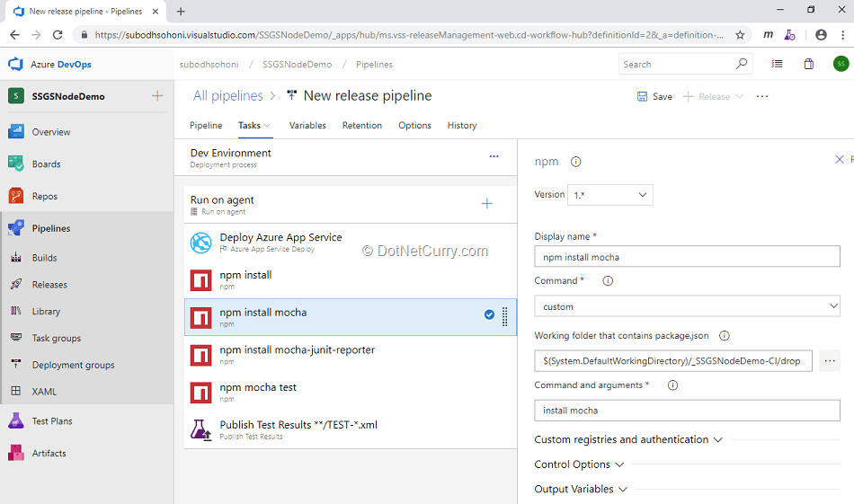
Task: Click the Display name input field
Action: [687, 257]
